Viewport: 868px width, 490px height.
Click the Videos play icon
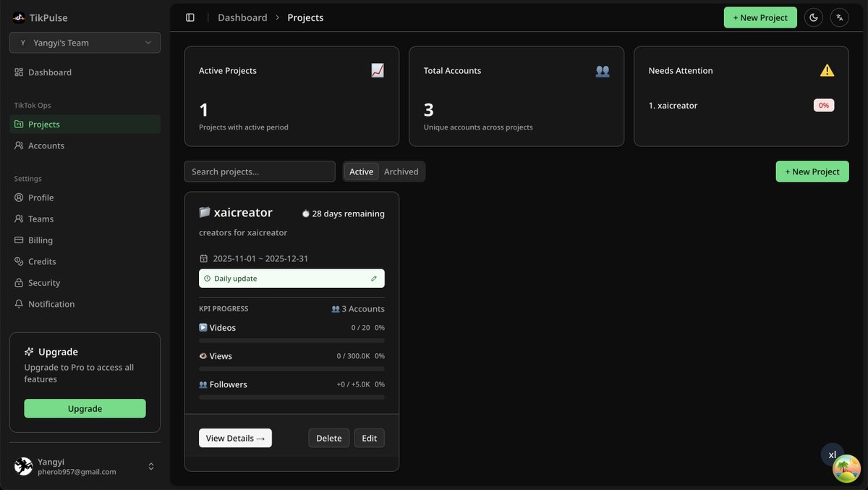pyautogui.click(x=203, y=327)
